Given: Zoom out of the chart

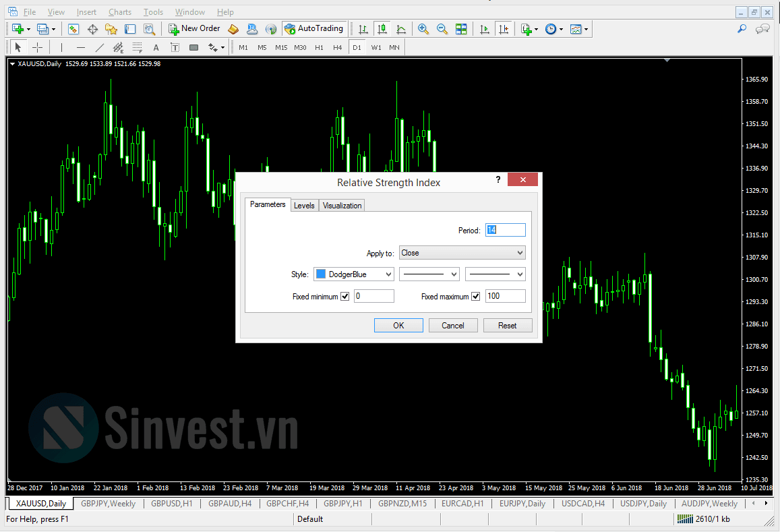Looking at the screenshot, I should pos(442,30).
